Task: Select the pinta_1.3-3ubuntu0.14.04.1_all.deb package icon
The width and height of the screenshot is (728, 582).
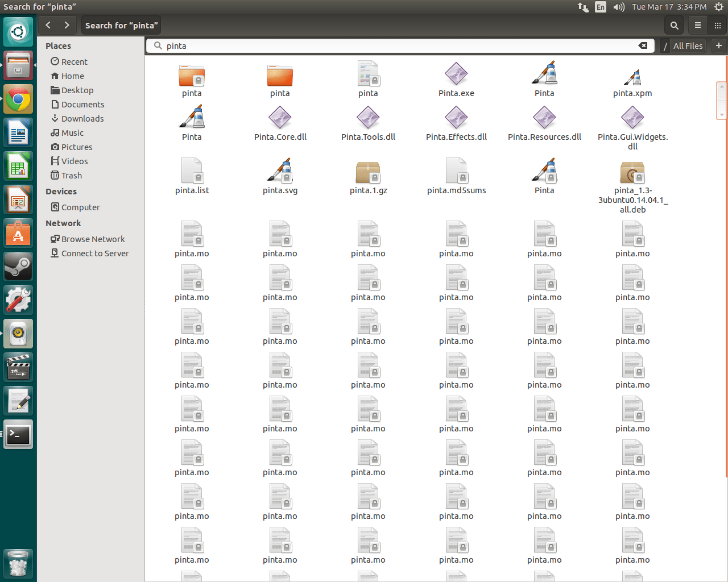Action: [x=632, y=172]
